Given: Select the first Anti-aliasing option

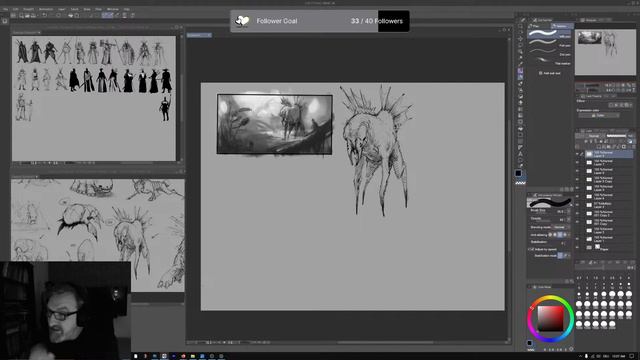Looking at the screenshot, I should coord(550,235).
